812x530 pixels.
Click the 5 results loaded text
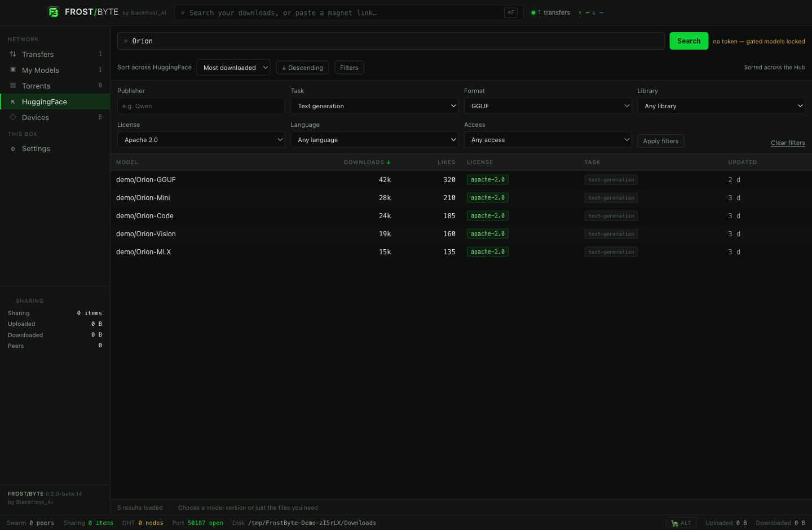coord(140,508)
